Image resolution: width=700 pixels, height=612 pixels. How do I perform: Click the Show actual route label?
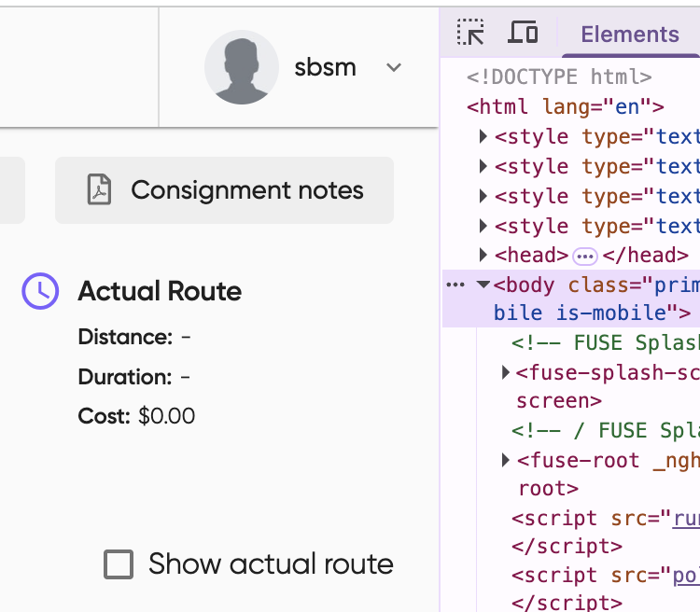click(x=271, y=563)
